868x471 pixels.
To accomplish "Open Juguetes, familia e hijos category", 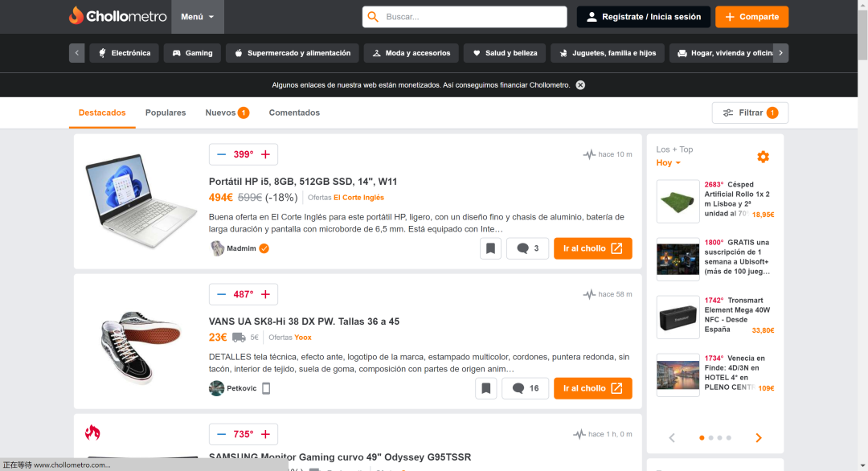I will pos(608,53).
